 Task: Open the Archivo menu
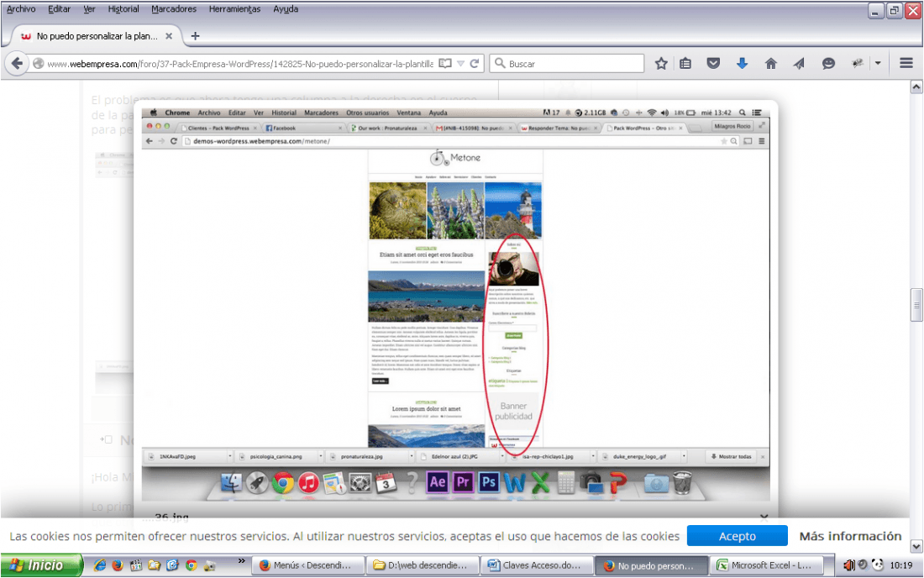click(x=21, y=9)
